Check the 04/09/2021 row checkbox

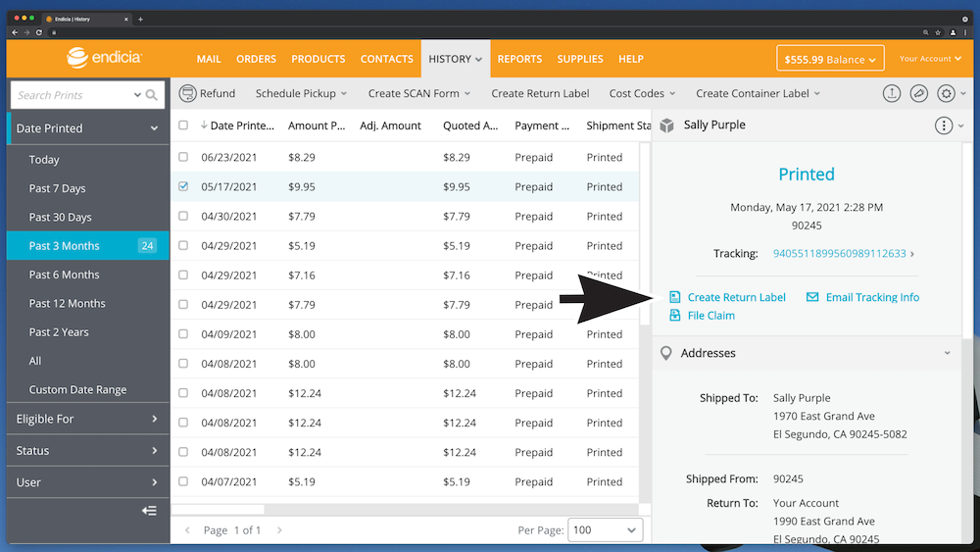point(183,333)
